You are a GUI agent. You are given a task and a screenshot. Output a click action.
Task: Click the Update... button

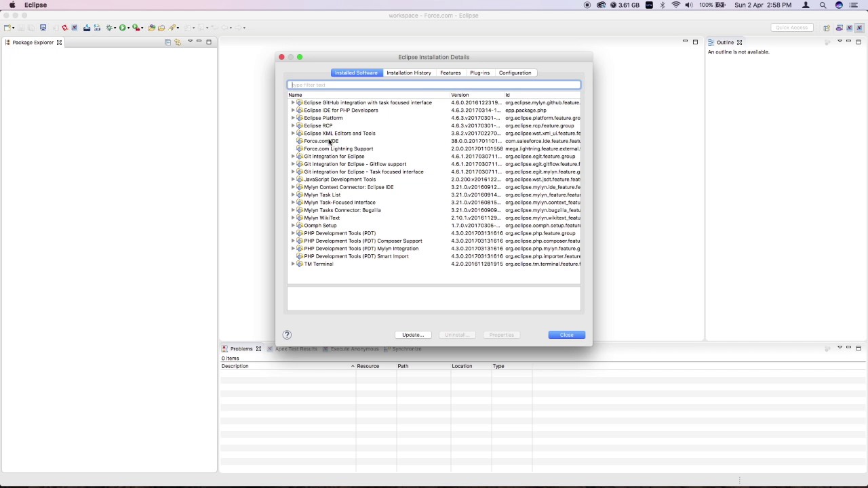click(413, 335)
